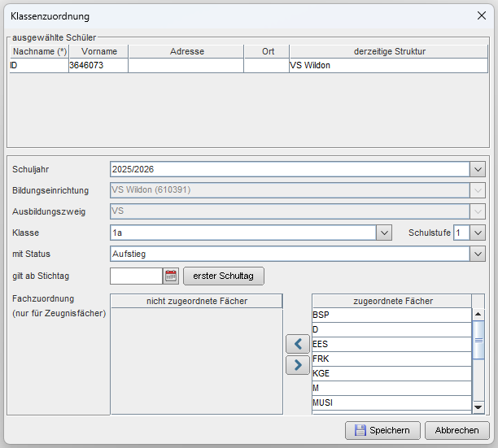Image resolution: width=498 pixels, height=448 pixels.
Task: Sort by the Nachname column header
Action: [39, 51]
